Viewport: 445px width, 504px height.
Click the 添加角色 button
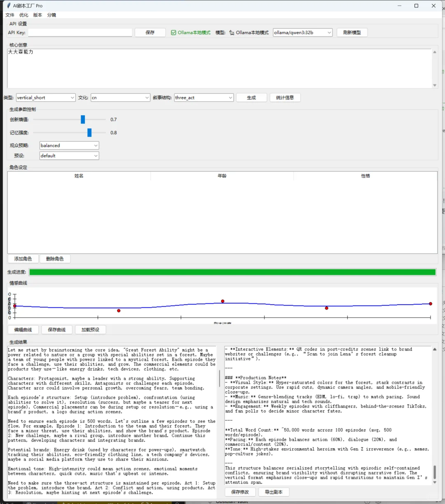[23, 259]
